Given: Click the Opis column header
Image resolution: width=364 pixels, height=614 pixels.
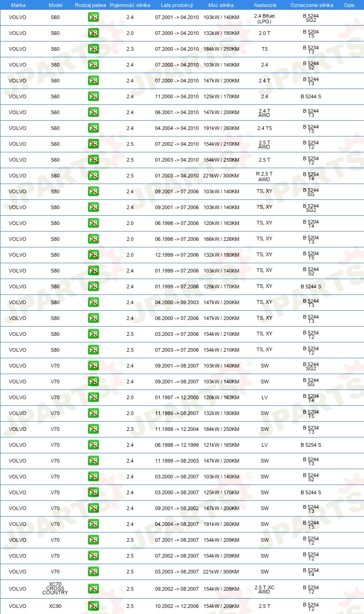Looking at the screenshot, I should point(349,5).
